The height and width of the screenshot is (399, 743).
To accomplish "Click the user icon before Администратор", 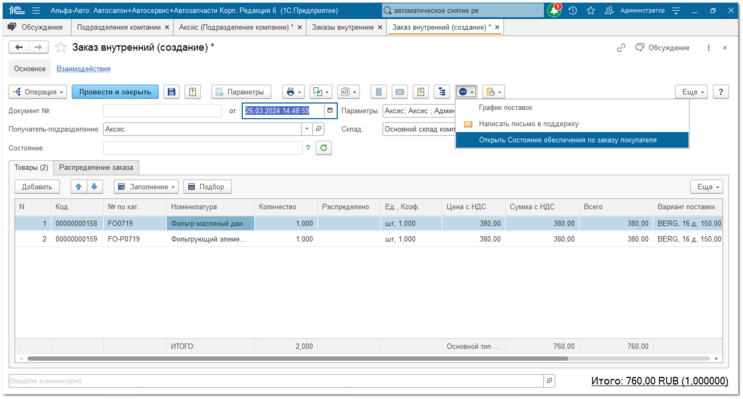I will pyautogui.click(x=609, y=10).
